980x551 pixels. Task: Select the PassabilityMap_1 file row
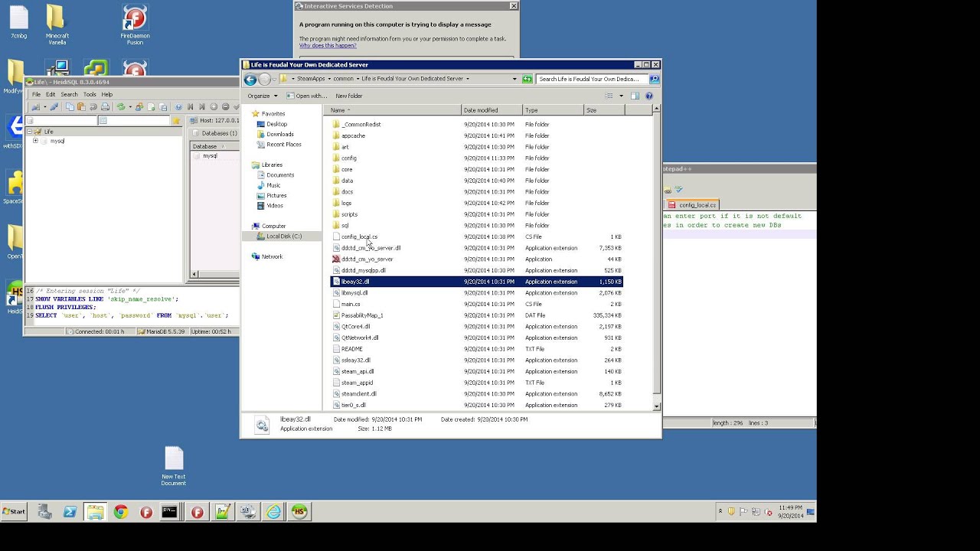tap(476, 315)
